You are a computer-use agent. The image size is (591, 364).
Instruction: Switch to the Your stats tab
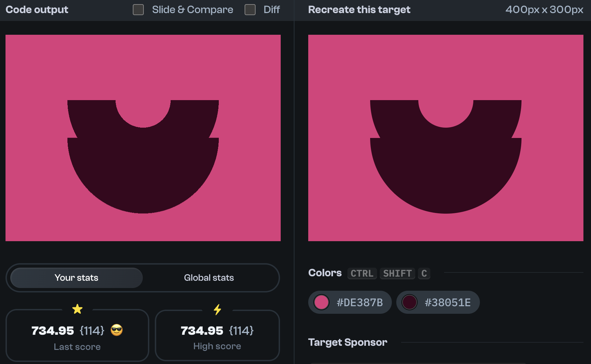point(76,278)
